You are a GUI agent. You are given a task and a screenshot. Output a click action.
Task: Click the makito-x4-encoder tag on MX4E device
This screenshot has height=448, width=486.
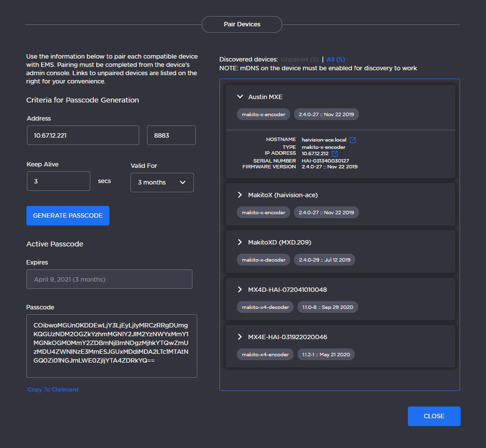[265, 354]
